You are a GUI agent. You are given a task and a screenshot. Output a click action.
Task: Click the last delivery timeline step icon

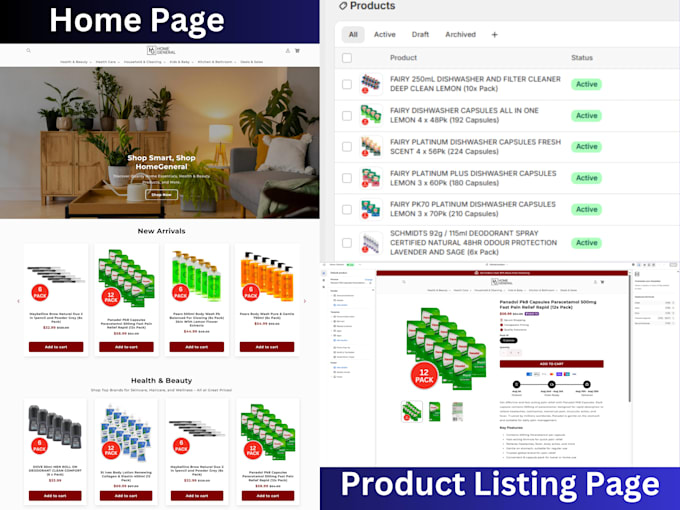pos(586,384)
